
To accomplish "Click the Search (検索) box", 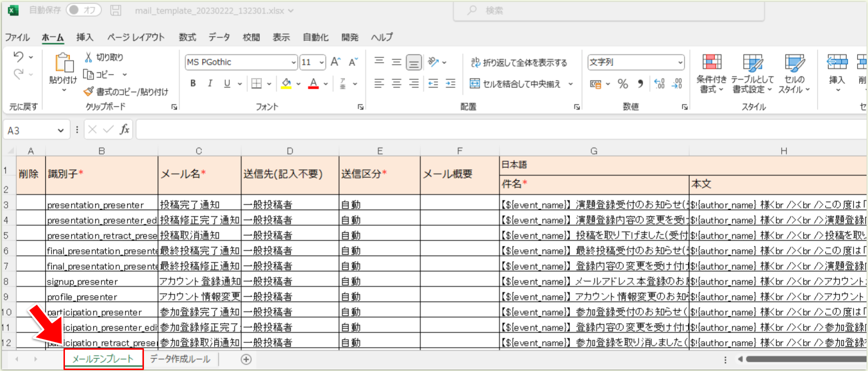I will pos(609,11).
